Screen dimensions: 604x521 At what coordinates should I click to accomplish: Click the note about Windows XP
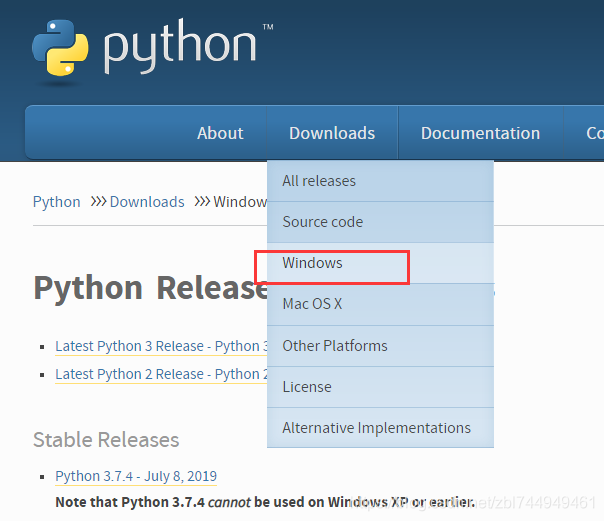(265, 502)
